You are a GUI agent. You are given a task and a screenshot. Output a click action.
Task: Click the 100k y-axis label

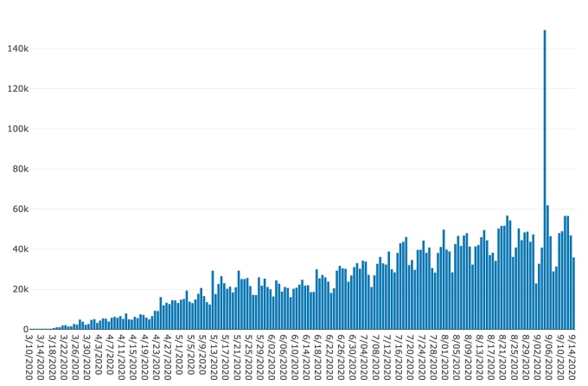click(18, 129)
